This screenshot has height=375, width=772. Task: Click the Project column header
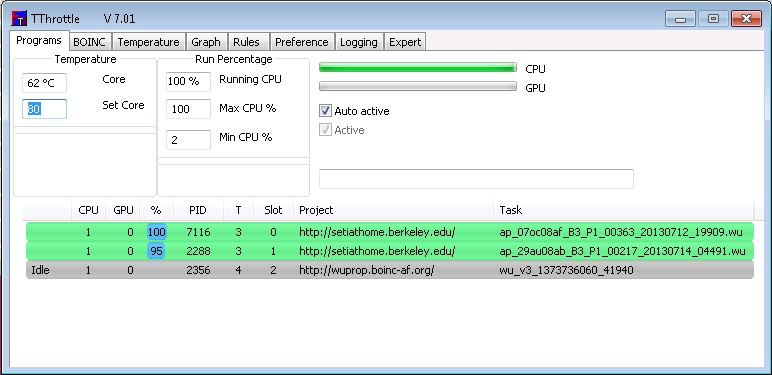point(393,210)
